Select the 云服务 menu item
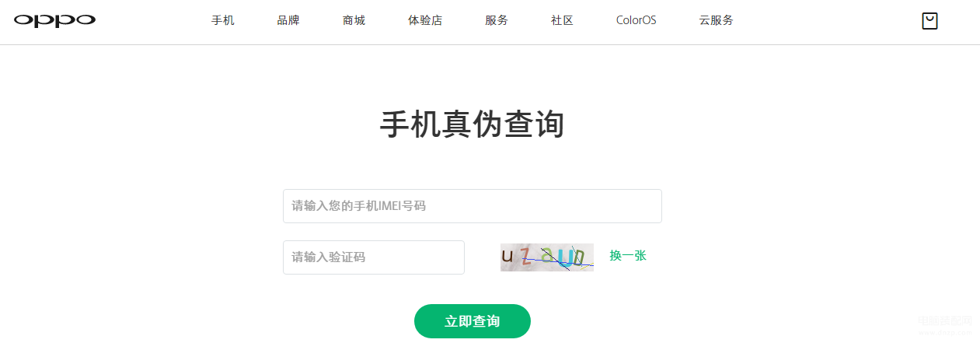The width and height of the screenshot is (980, 343). (x=716, y=21)
